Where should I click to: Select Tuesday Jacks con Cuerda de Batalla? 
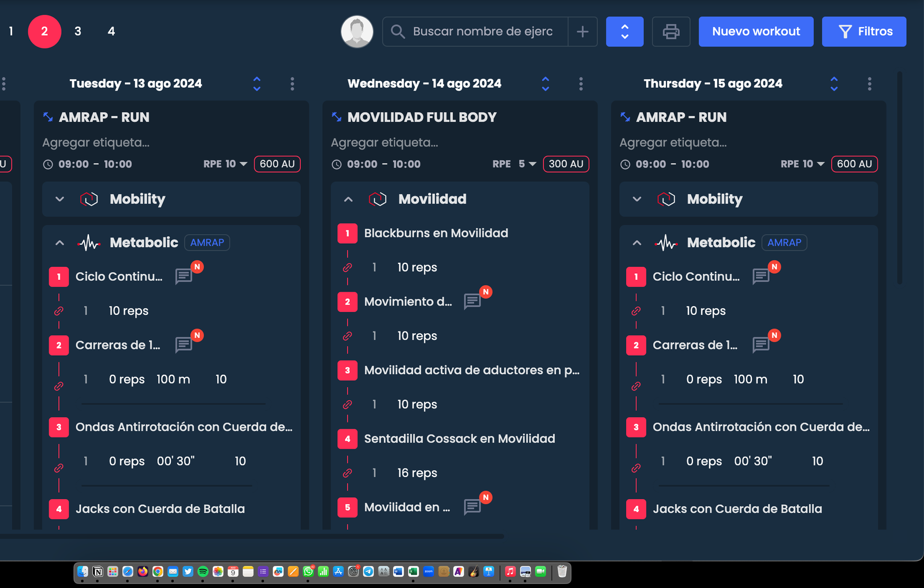160,509
